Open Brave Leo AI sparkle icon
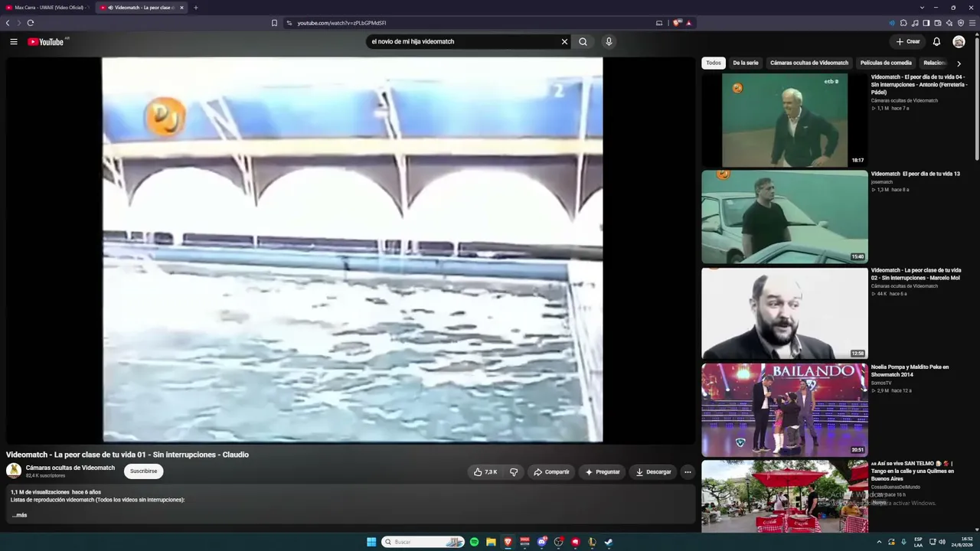 click(x=949, y=23)
